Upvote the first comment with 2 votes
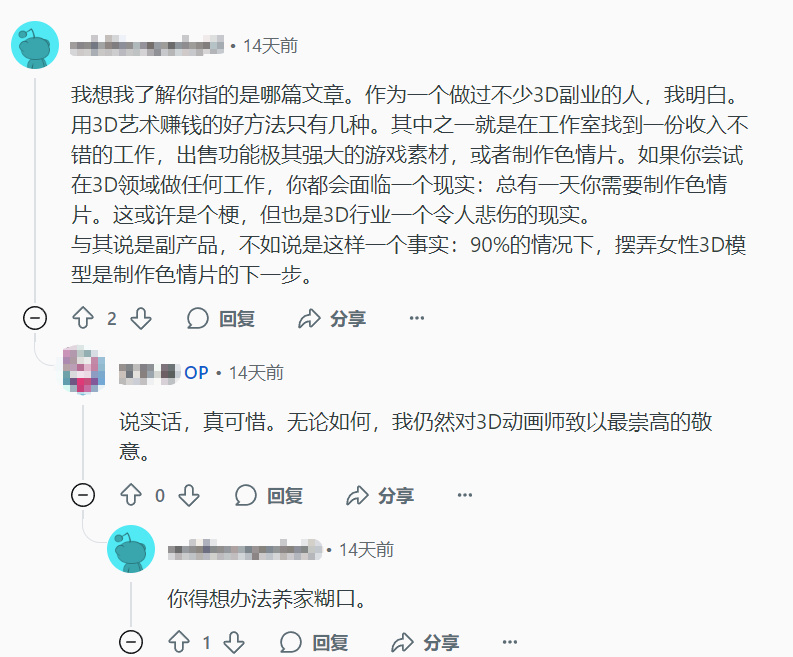Screen dimensions: 793x657 (83, 318)
